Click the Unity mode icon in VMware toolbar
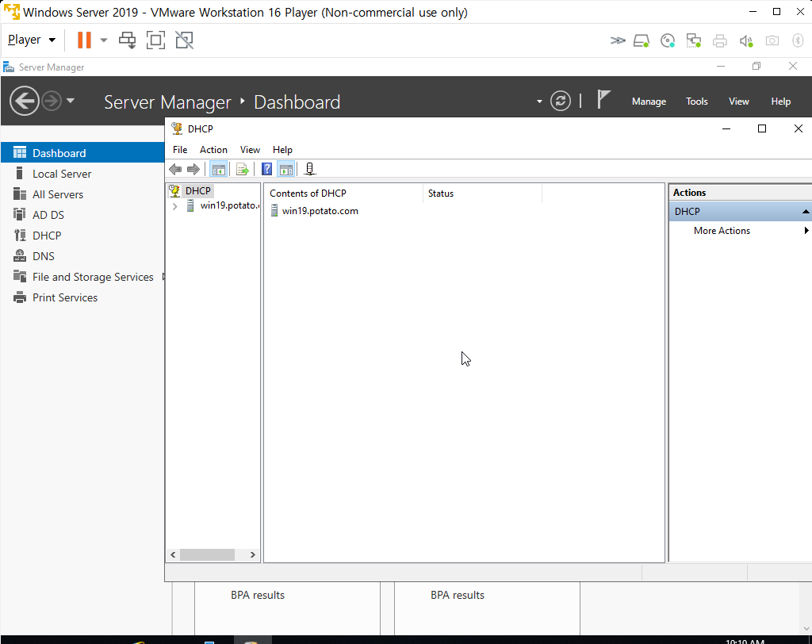Viewport: 812px width, 644px height. [184, 40]
